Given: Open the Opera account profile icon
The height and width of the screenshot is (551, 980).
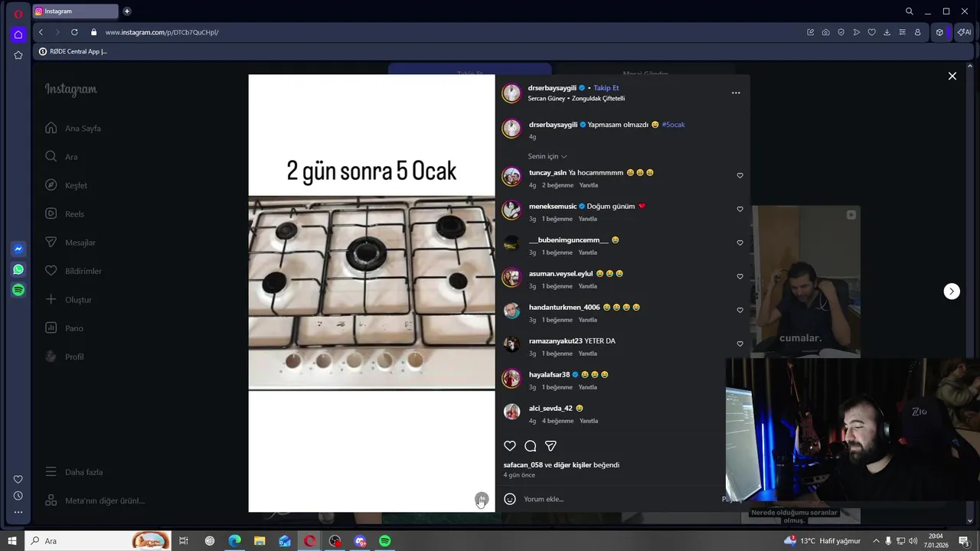Looking at the screenshot, I should (x=917, y=32).
